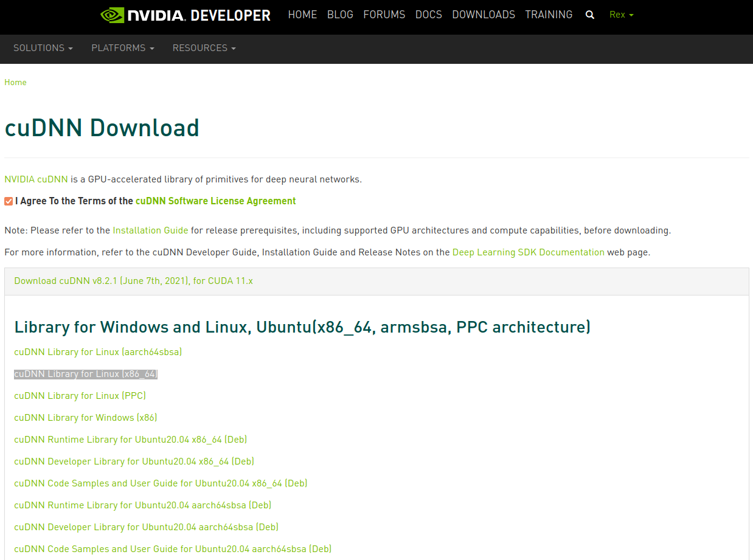Open the Installation Guide link
Screen dimensions: 753x560
[151, 230]
